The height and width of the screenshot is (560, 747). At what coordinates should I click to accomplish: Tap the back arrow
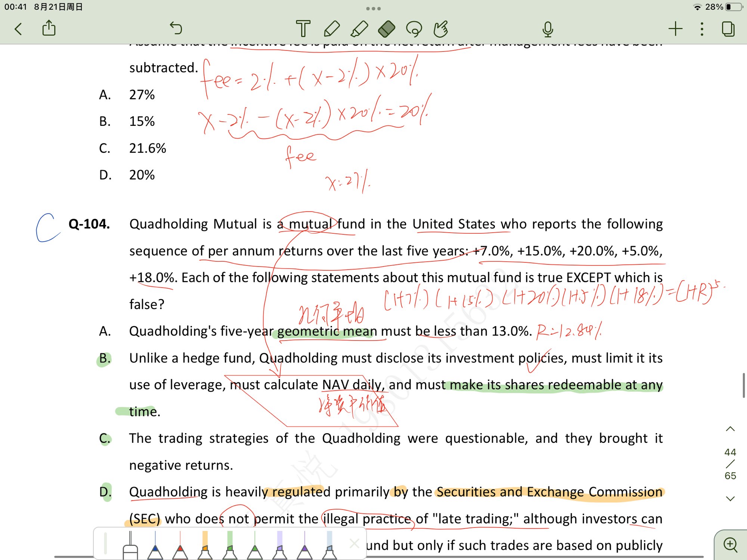pos(18,29)
